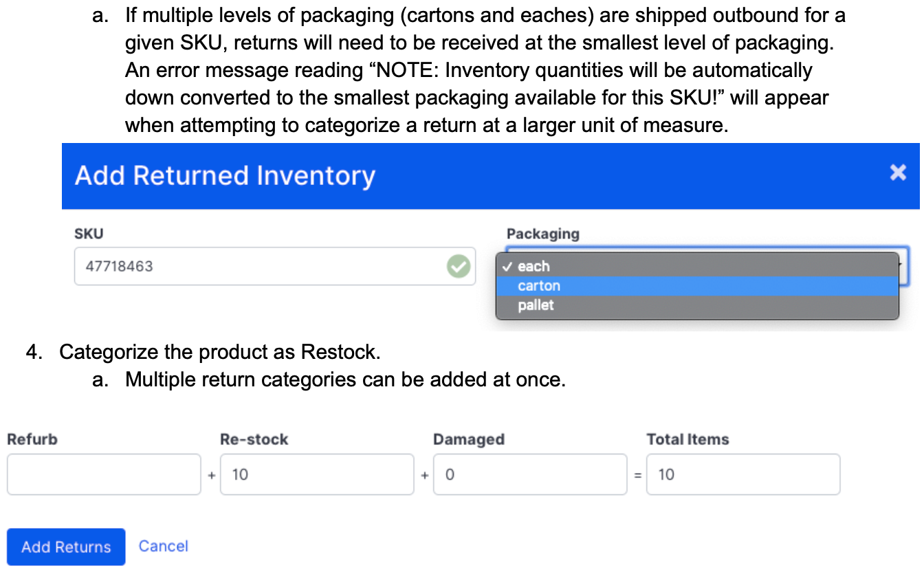Click the SKU field label
This screenshot has height=572, width=924.
coord(85,234)
